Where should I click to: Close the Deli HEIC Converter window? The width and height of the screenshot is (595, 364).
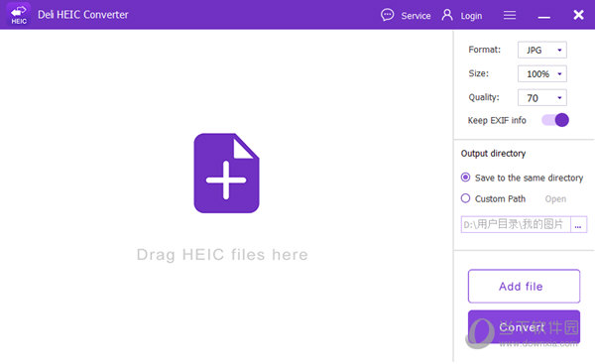pyautogui.click(x=578, y=15)
